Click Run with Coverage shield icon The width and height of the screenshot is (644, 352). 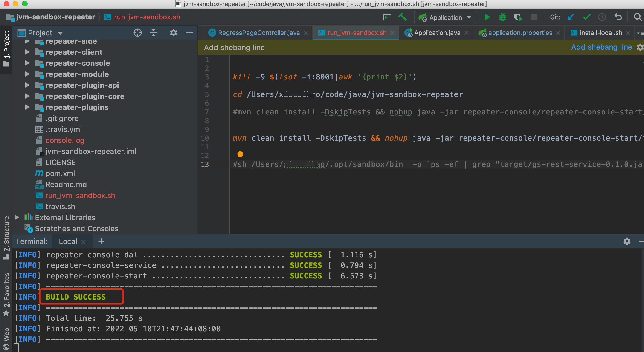pos(518,17)
